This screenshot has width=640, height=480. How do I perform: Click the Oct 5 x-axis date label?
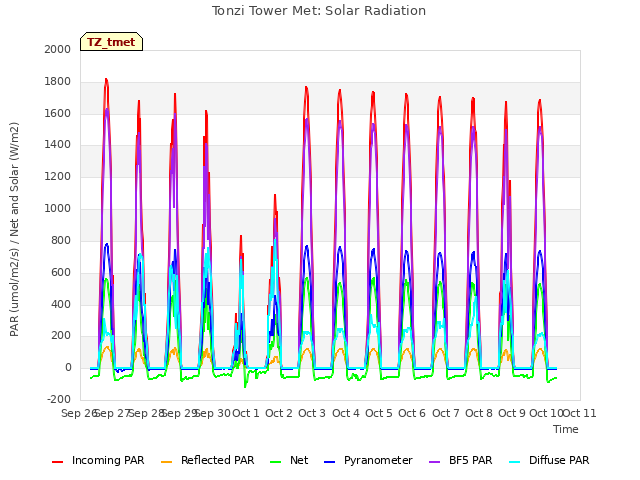379,413
